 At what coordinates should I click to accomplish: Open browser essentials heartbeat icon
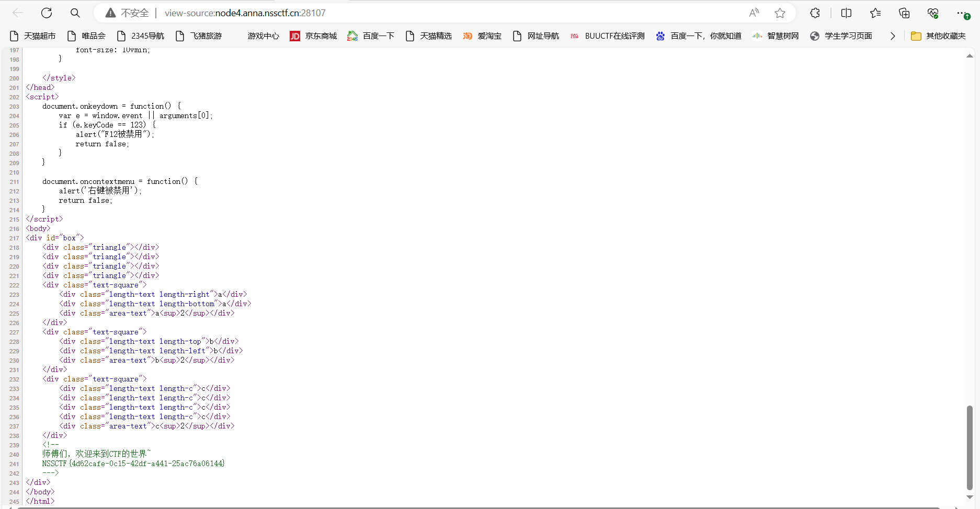click(933, 13)
